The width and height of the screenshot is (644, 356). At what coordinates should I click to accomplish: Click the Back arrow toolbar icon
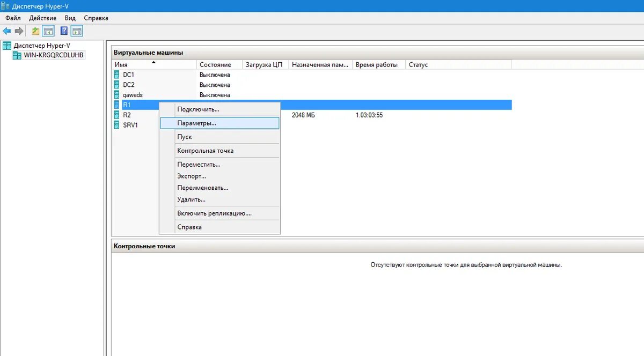[x=7, y=31]
